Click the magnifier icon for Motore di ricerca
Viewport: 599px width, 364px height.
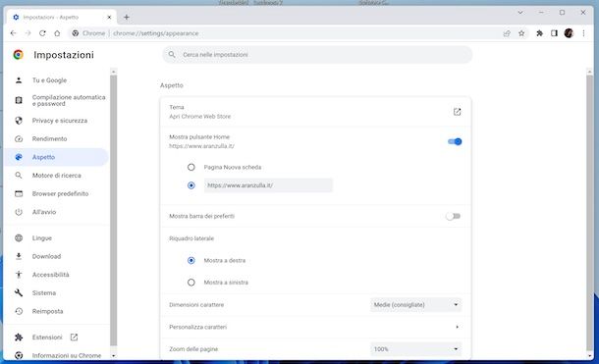19,176
